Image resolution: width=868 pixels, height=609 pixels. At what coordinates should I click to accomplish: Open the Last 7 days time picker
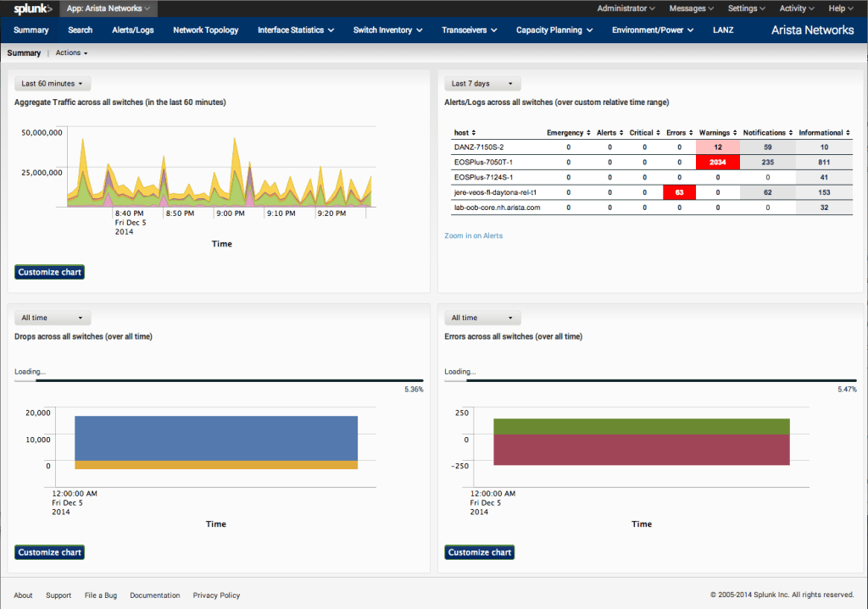[482, 84]
